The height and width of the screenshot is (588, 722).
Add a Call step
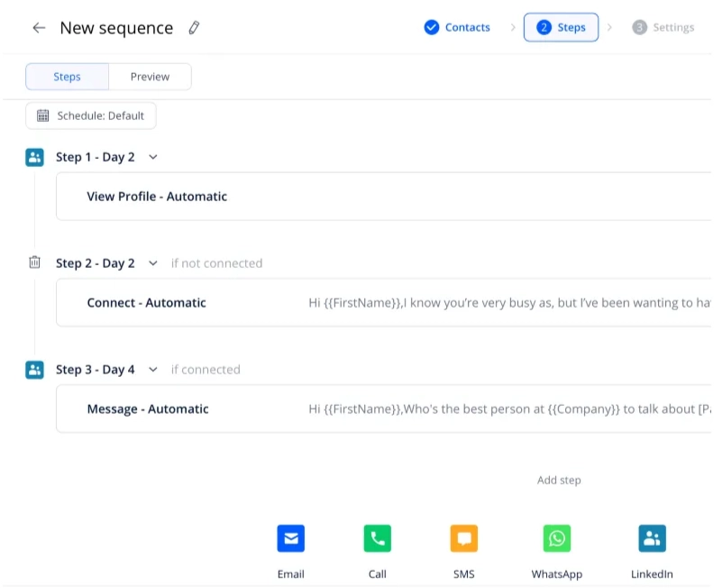pyautogui.click(x=377, y=539)
